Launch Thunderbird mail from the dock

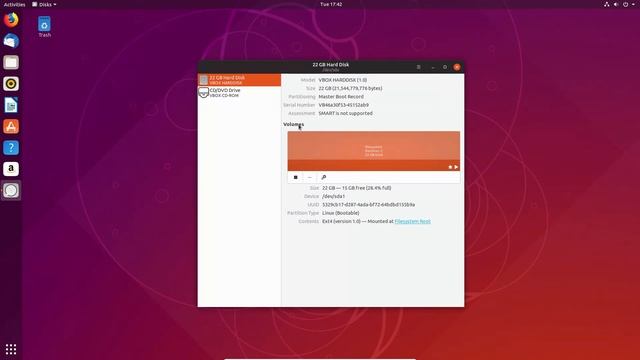11,41
